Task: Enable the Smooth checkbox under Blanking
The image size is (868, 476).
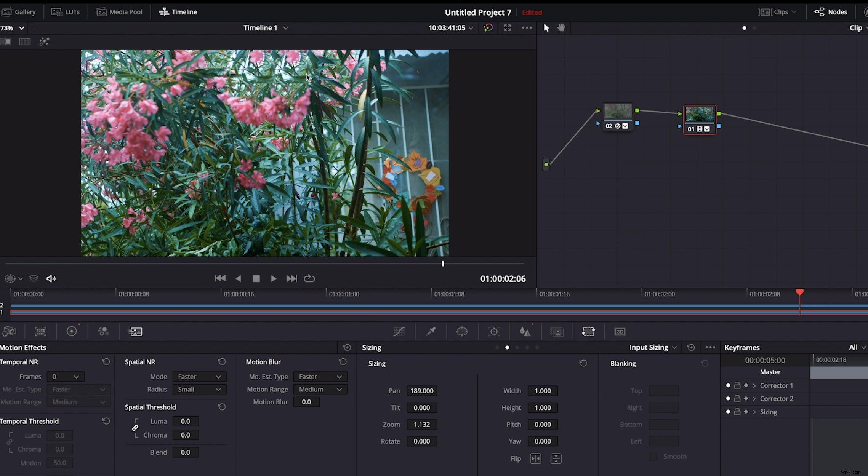Action: pos(653,456)
